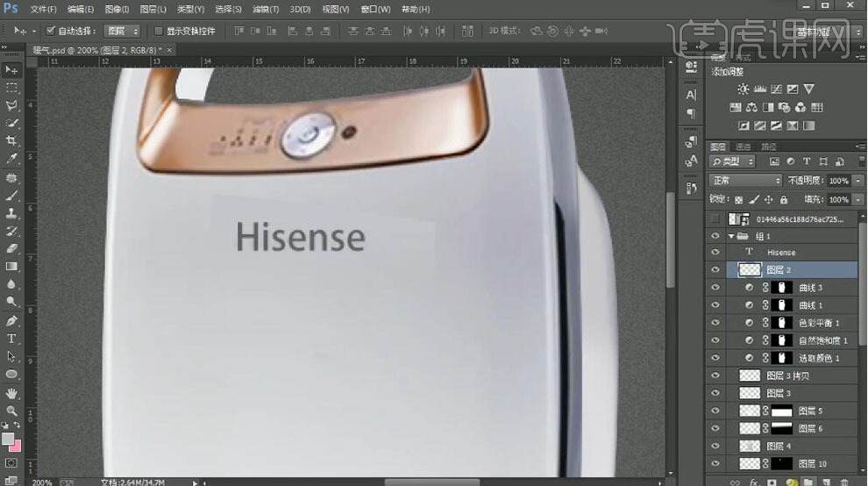Open the 视图(V) menu
868x486 pixels.
point(336,10)
